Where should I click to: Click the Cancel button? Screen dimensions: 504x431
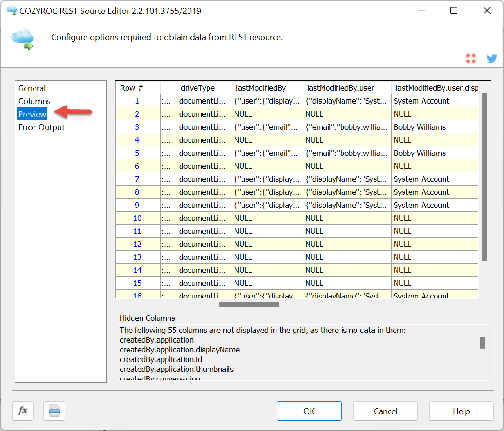(385, 411)
